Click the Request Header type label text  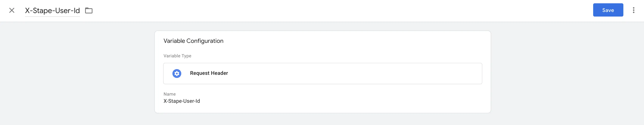coord(209,73)
